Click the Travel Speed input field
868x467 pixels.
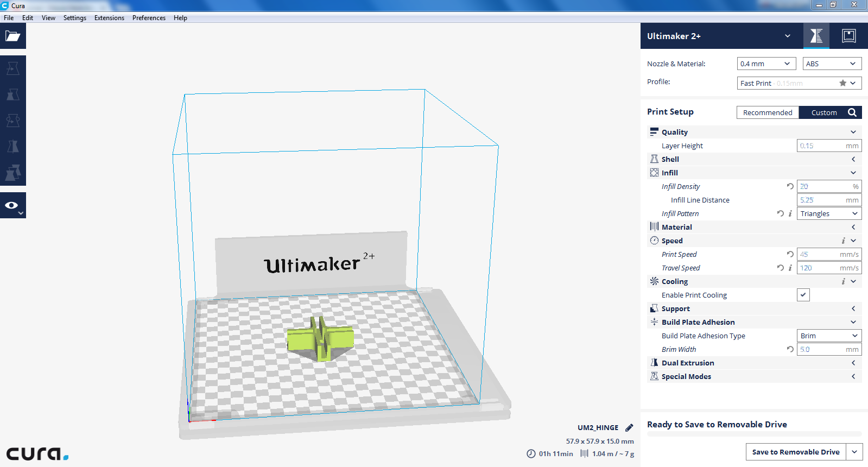tap(829, 268)
